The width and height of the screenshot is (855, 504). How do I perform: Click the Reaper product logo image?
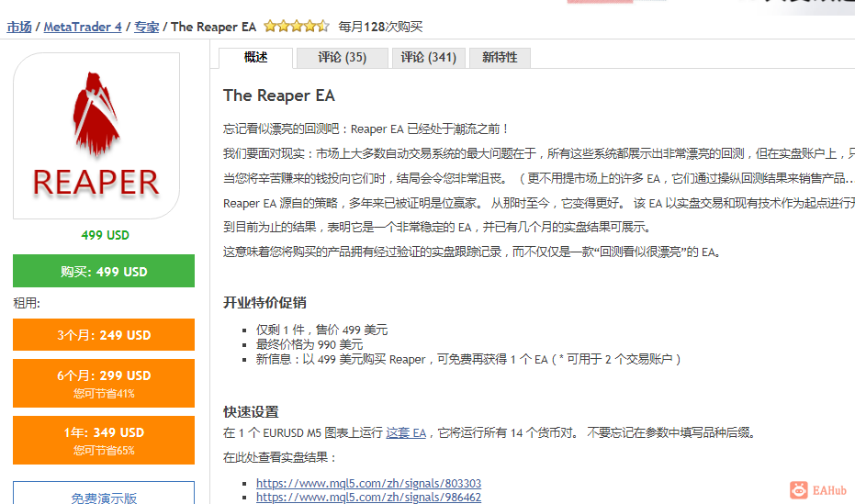96,136
